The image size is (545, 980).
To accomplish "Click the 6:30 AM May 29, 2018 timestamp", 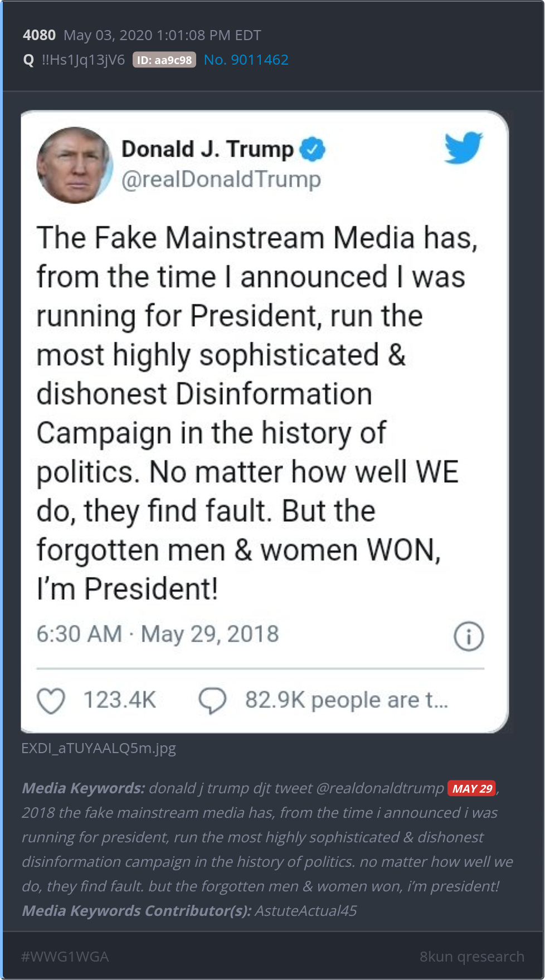I will pos(158,634).
